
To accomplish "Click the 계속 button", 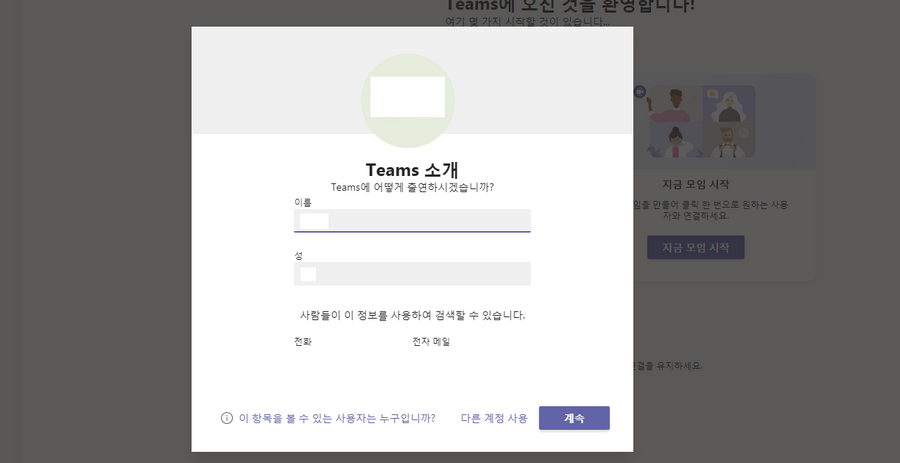I will [574, 418].
